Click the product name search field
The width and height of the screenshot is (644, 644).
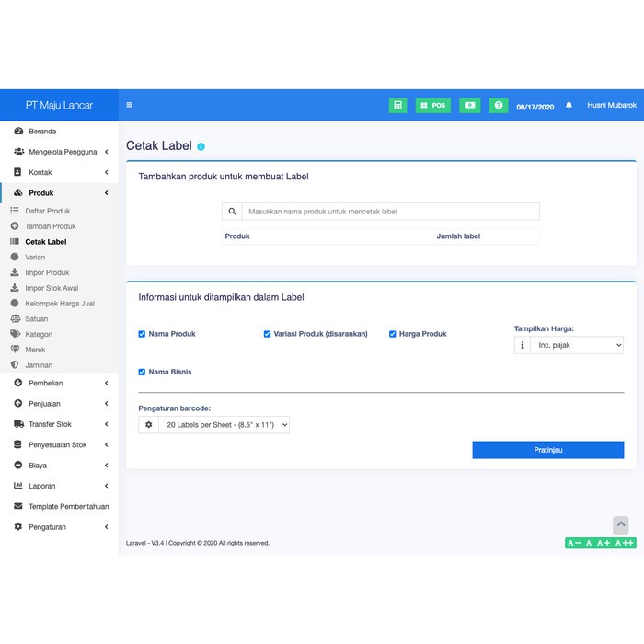390,212
